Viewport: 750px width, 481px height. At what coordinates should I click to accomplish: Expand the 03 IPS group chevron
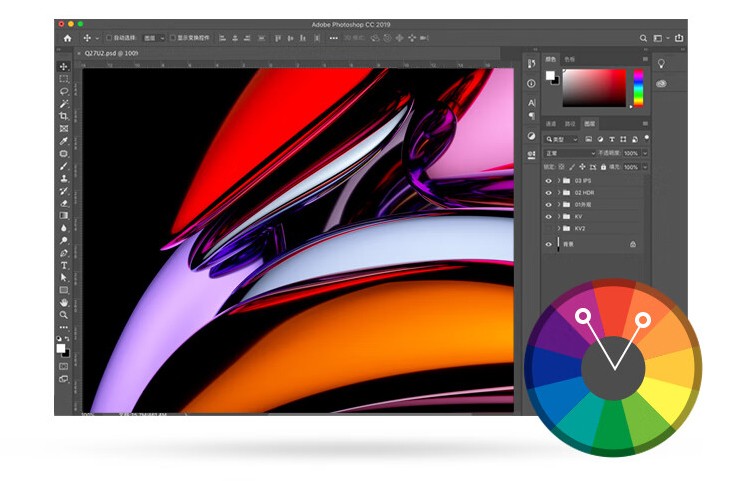[559, 181]
